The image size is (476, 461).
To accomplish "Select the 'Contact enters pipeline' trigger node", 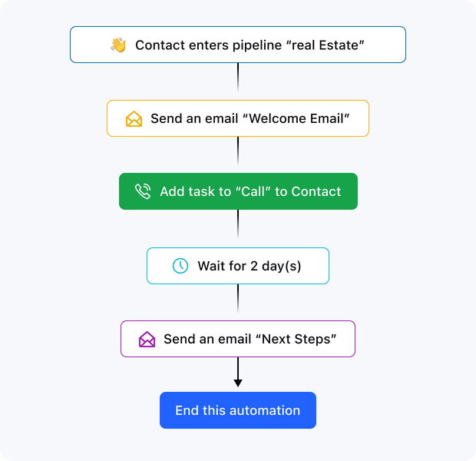I will (238, 45).
